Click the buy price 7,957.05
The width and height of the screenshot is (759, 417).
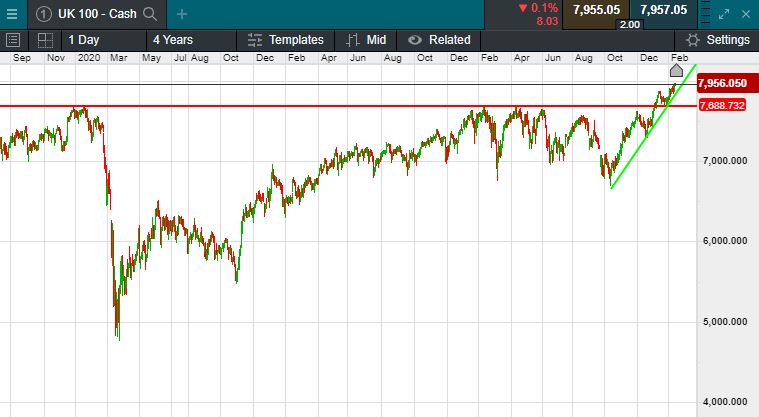click(663, 10)
